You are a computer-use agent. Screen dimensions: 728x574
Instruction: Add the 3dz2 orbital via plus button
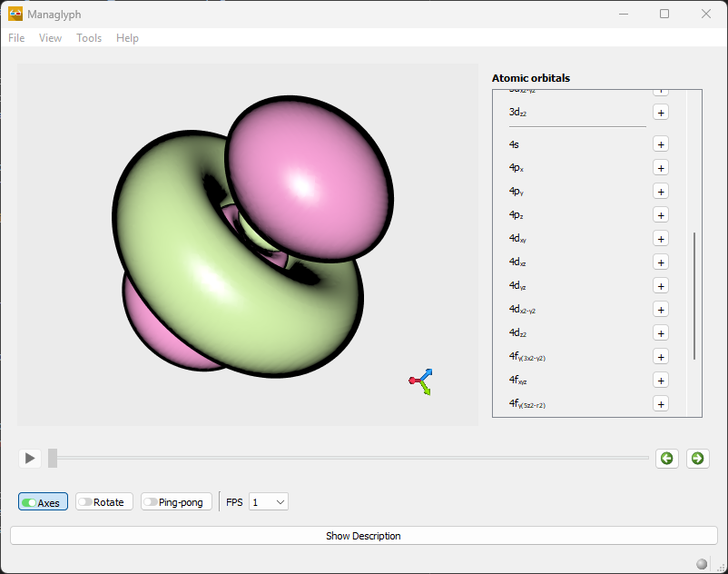(x=661, y=113)
